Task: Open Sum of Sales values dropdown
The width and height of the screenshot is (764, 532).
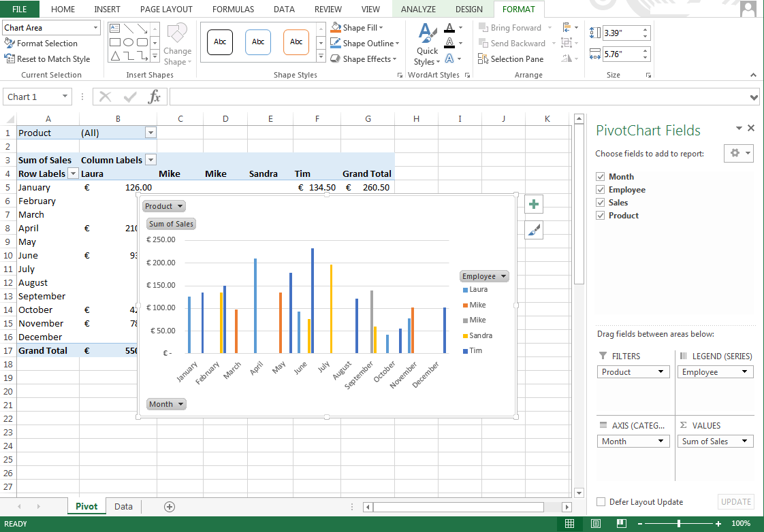Action: tap(716, 442)
